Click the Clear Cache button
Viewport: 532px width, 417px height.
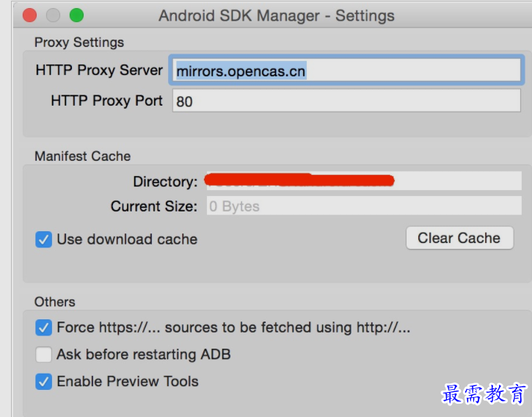coord(459,238)
